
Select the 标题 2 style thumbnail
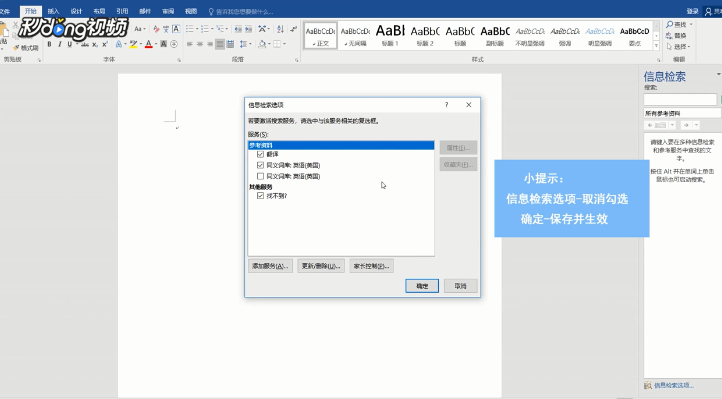425,35
